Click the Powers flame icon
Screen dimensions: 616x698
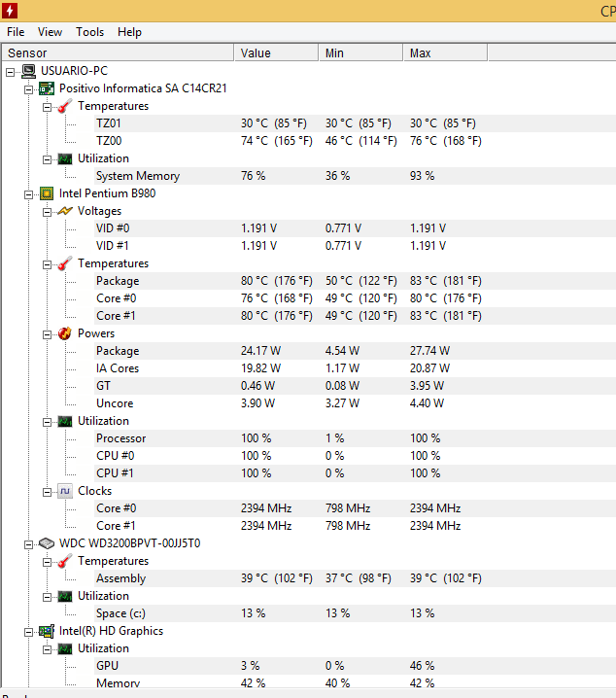point(65,333)
